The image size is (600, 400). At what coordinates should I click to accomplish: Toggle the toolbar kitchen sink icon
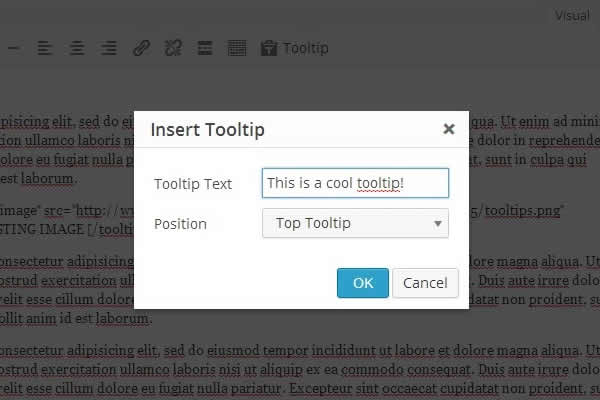tap(236, 48)
